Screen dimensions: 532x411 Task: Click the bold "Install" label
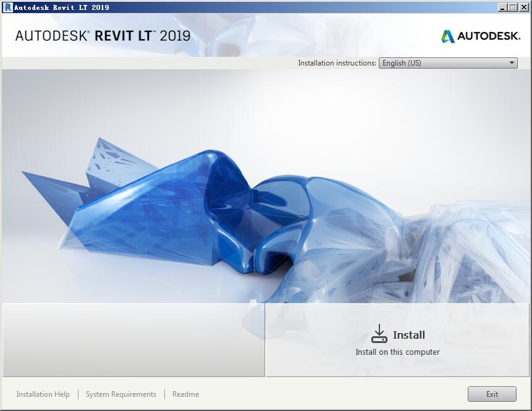click(x=409, y=335)
